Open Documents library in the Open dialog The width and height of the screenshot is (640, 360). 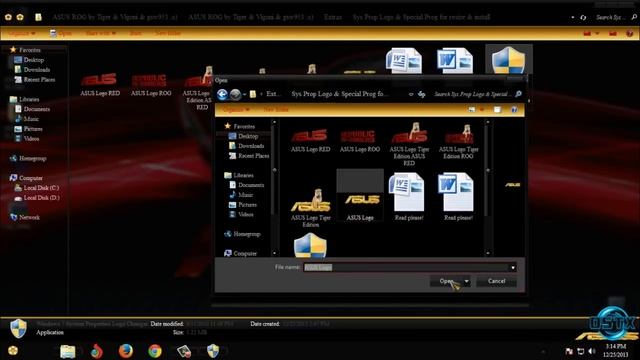click(x=247, y=185)
